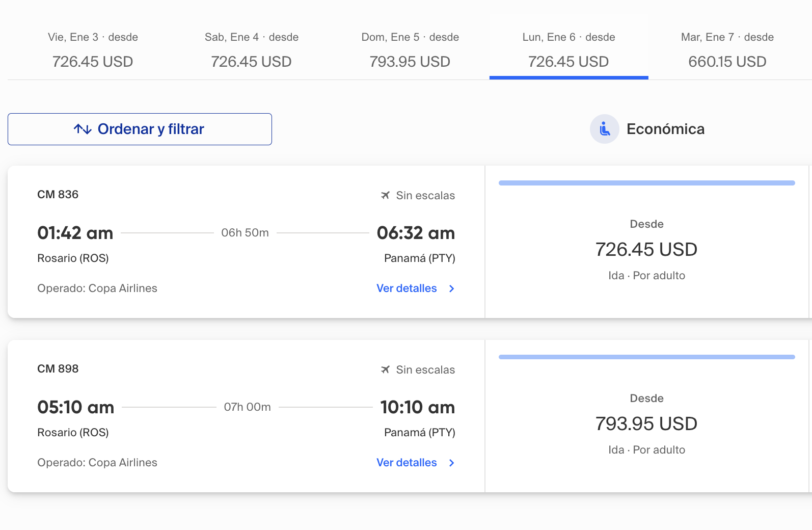Click the sort arrows icon
Screen dimensions: 812x530
83,129
